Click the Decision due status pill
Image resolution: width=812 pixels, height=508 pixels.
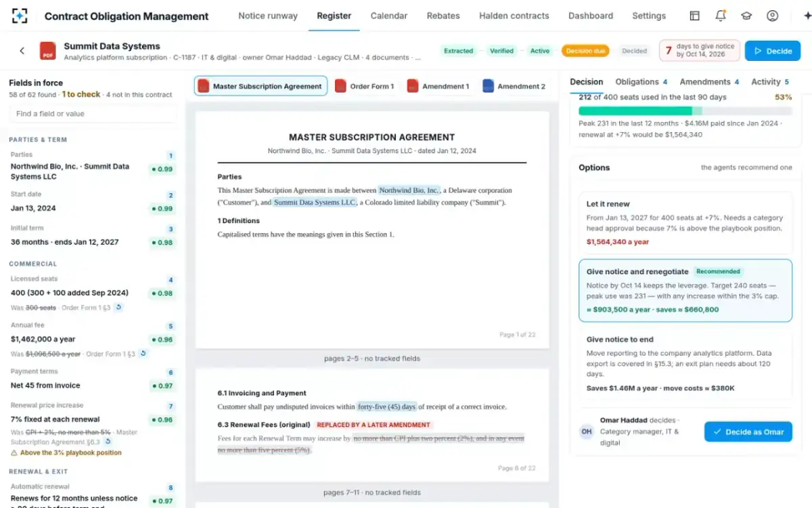point(585,51)
